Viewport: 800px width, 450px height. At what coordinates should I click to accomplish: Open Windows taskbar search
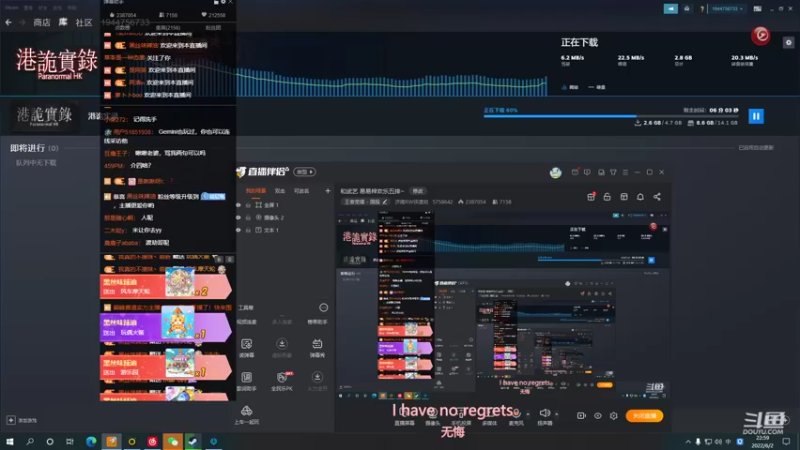30,441
